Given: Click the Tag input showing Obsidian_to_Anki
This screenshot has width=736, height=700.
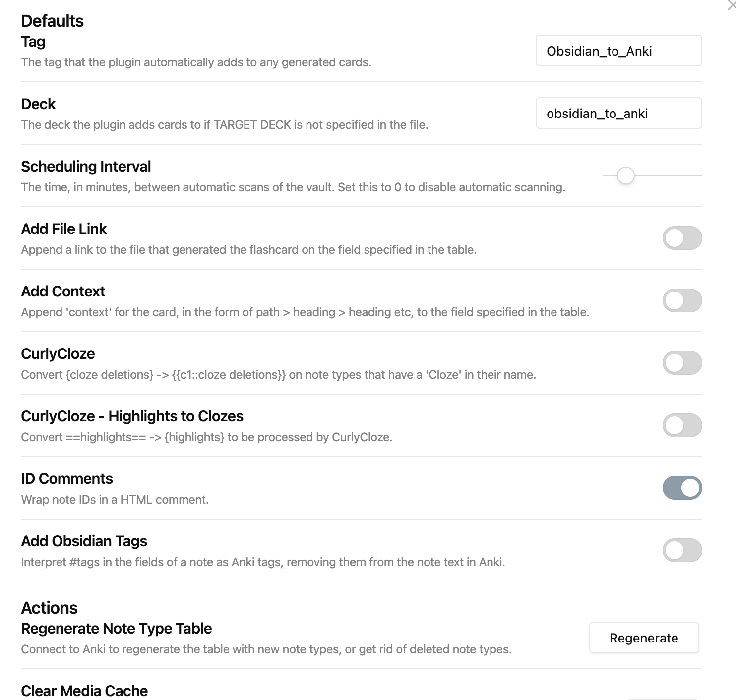Looking at the screenshot, I should (618, 51).
